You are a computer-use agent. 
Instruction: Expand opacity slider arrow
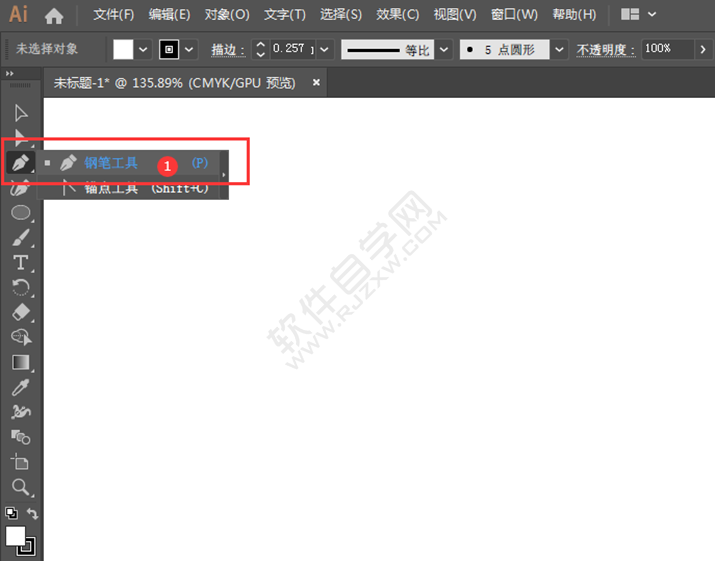[703, 49]
